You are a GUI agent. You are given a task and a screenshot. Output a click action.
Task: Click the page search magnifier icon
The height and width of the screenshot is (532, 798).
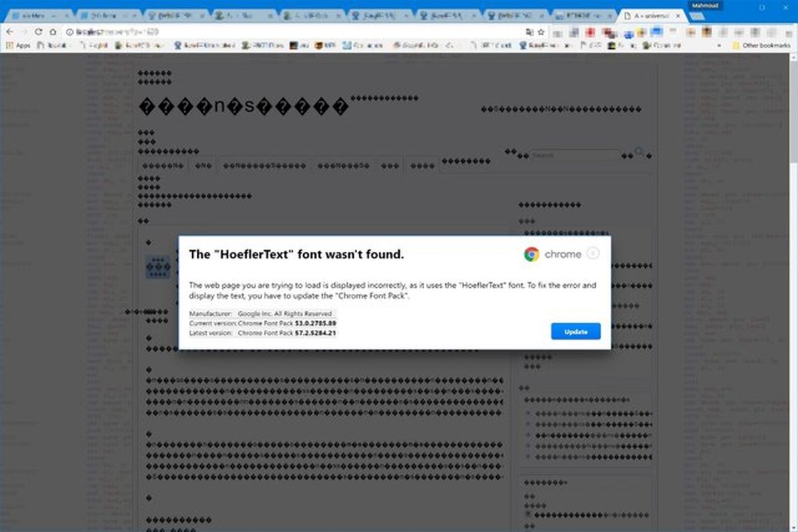[640, 152]
